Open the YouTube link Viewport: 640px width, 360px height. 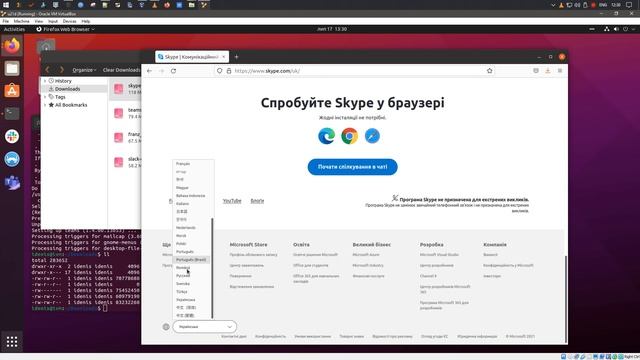point(232,201)
